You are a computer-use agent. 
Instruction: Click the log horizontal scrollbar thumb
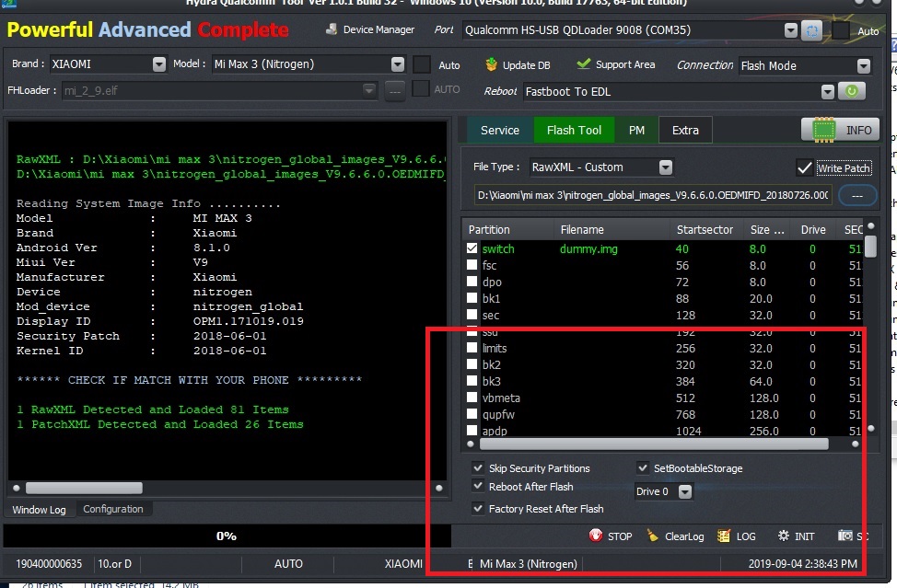[x=84, y=488]
